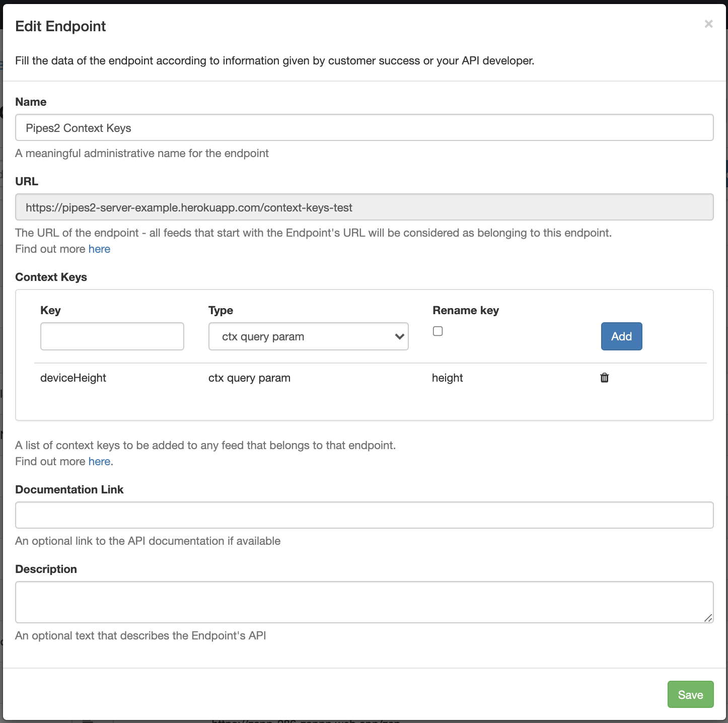Select the 'height' rename value
The width and height of the screenshot is (728, 723).
[x=448, y=378]
